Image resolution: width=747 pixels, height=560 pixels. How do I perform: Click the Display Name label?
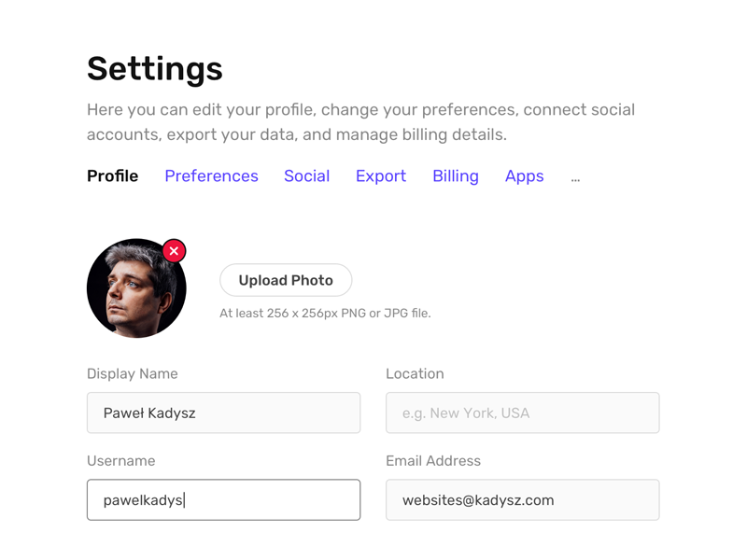click(132, 373)
